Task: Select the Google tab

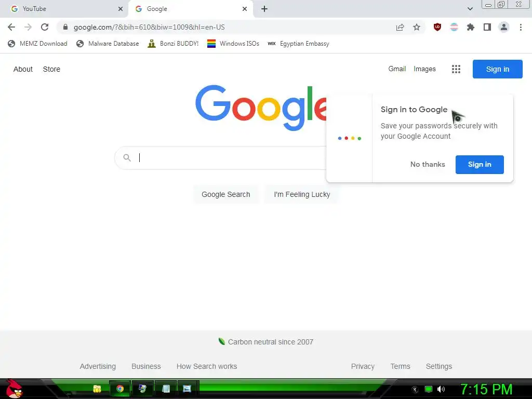Action: point(190,9)
